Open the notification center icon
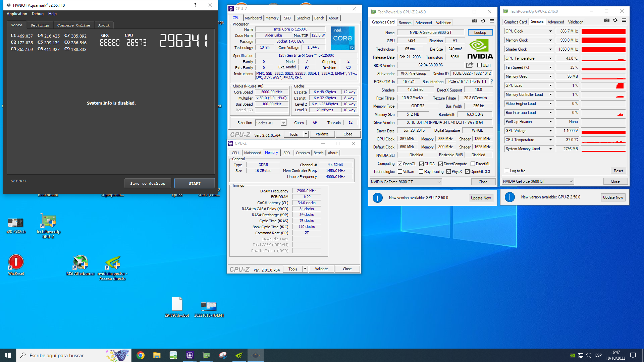 (633, 355)
